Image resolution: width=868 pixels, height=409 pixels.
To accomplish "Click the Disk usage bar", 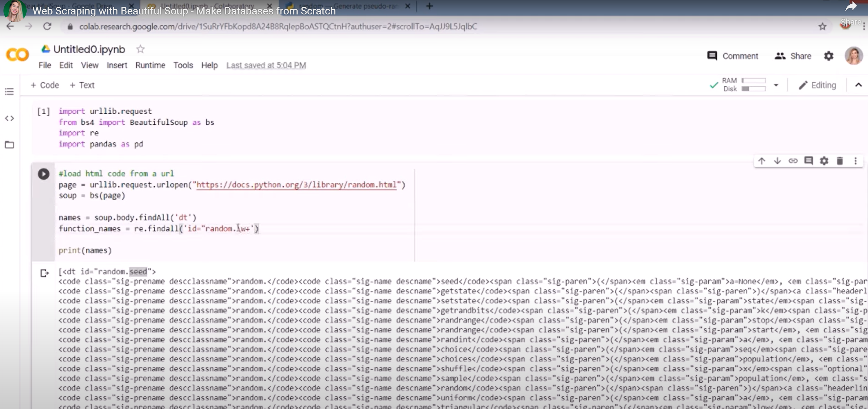I will 753,89.
